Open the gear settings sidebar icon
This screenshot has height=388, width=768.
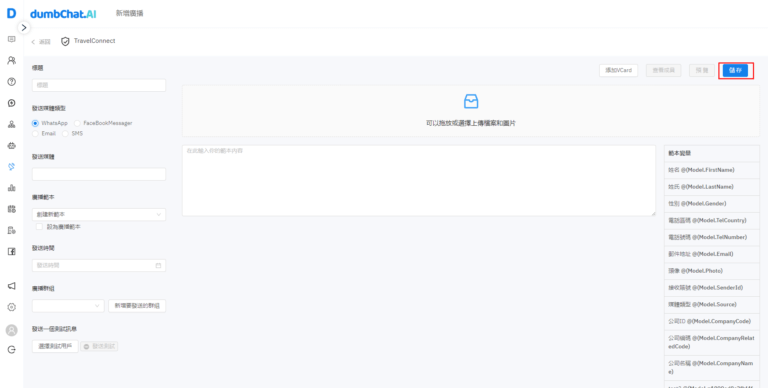coord(11,307)
